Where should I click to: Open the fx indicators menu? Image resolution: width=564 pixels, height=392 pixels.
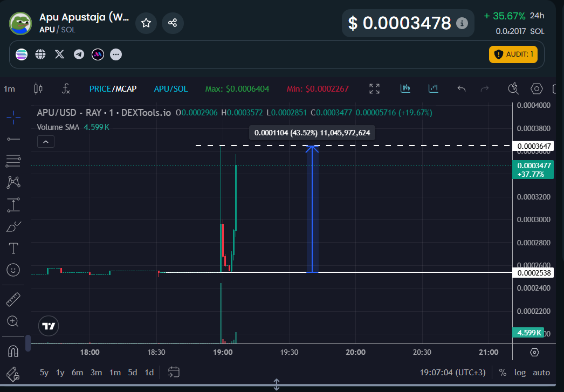click(66, 88)
